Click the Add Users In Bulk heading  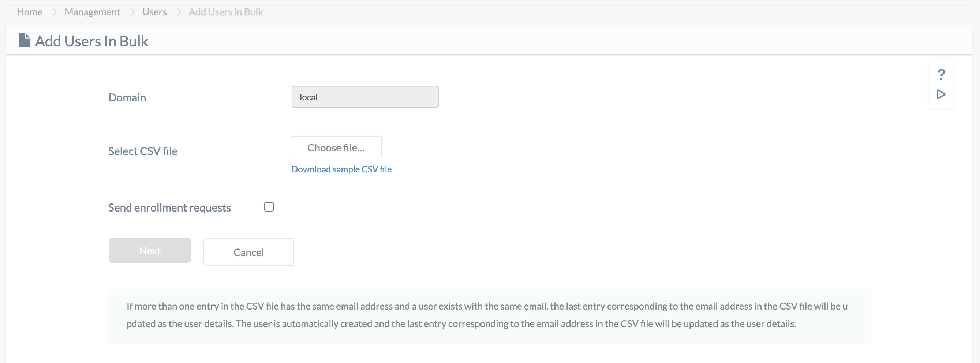[91, 41]
